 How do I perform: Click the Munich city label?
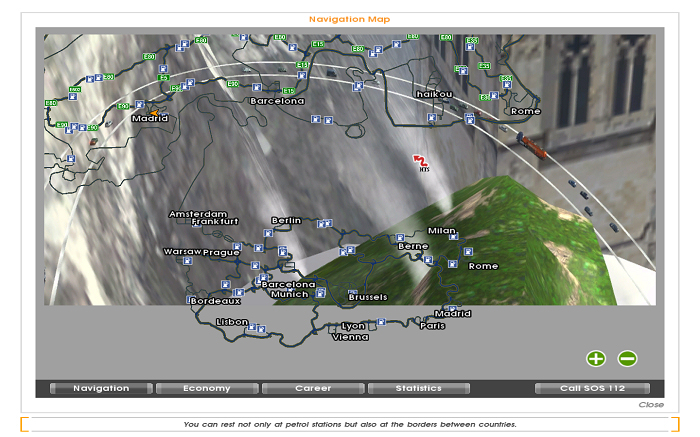click(x=289, y=294)
